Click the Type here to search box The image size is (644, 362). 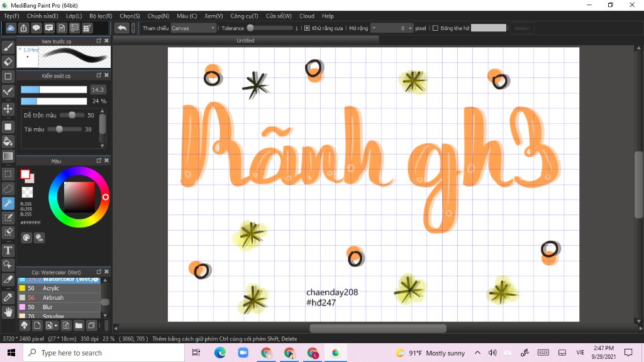[x=104, y=353]
